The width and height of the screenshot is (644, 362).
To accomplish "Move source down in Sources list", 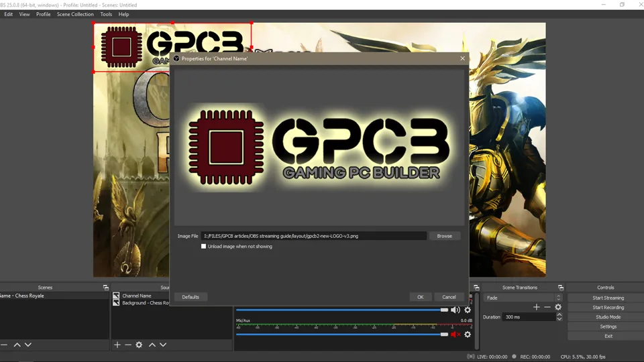I will [163, 345].
